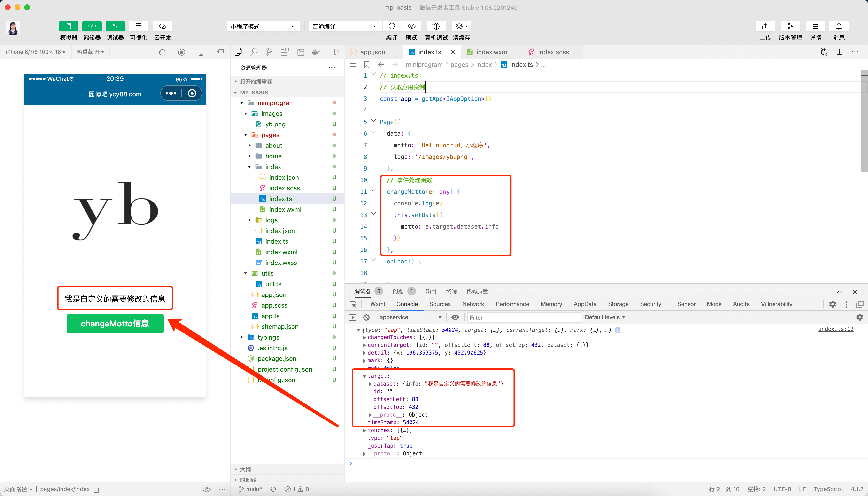Open the search icon in the sidebar
The image size is (868, 496).
pyautogui.click(x=254, y=52)
